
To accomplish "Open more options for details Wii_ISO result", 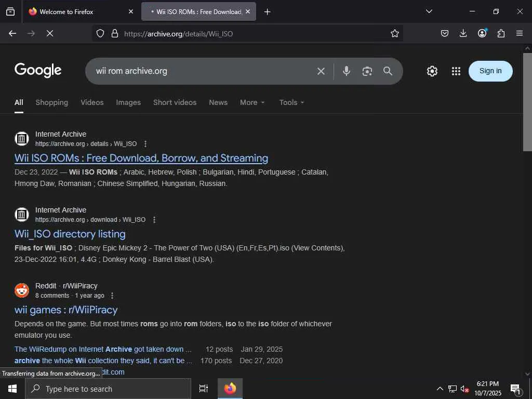I will pos(145,144).
